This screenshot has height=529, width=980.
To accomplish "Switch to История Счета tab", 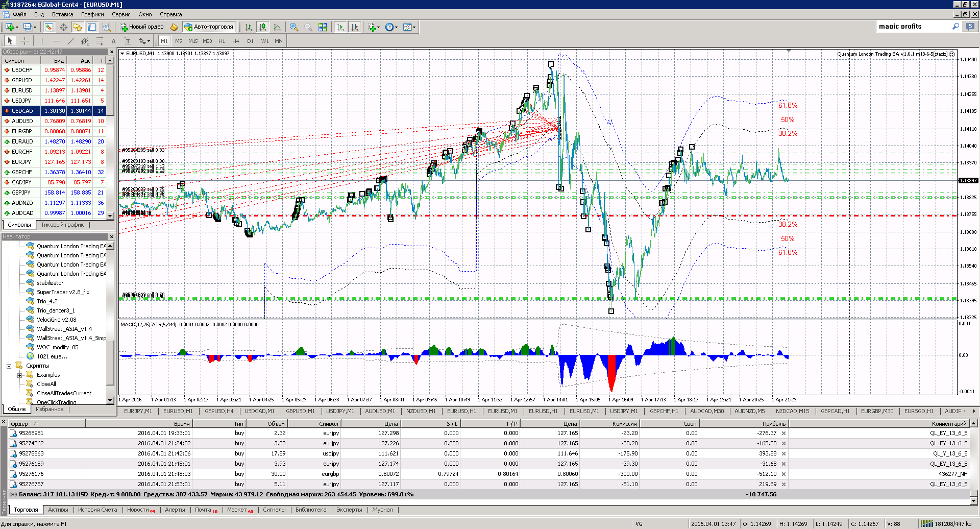I will pos(97,510).
